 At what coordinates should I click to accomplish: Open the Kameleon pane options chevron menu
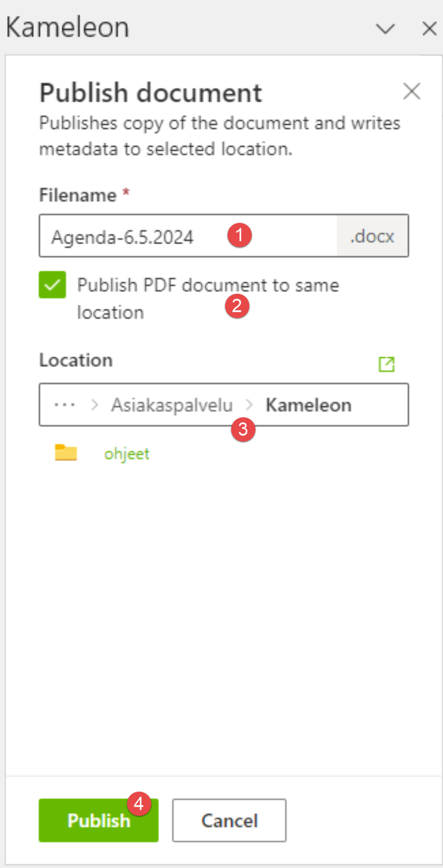(x=385, y=28)
